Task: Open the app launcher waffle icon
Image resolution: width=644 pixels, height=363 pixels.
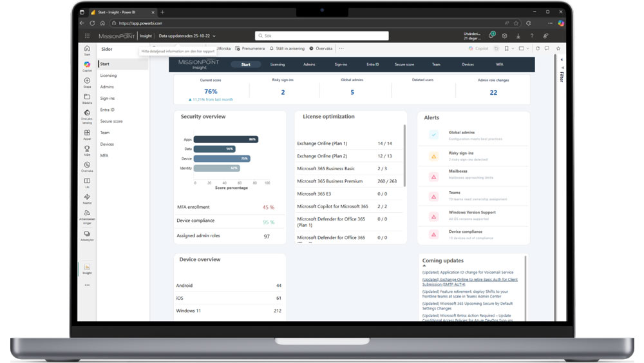Action: [x=86, y=36]
